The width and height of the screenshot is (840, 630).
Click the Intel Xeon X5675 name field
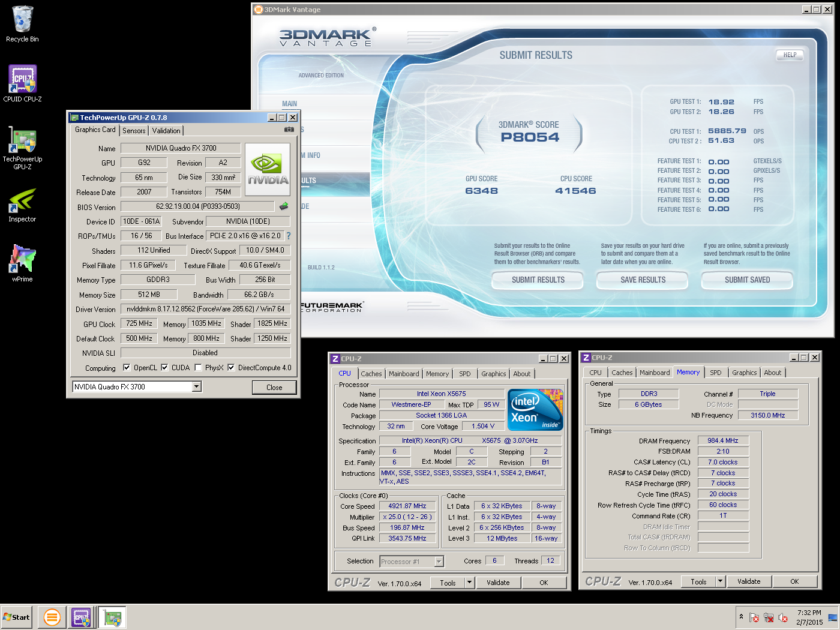pyautogui.click(x=441, y=394)
